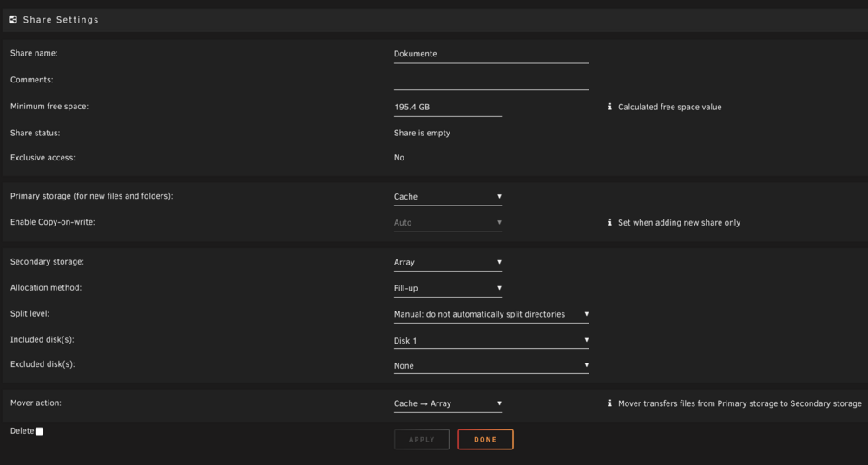Open the Enable Copy-on-write Auto dropdown
The width and height of the screenshot is (868, 465).
(448, 223)
